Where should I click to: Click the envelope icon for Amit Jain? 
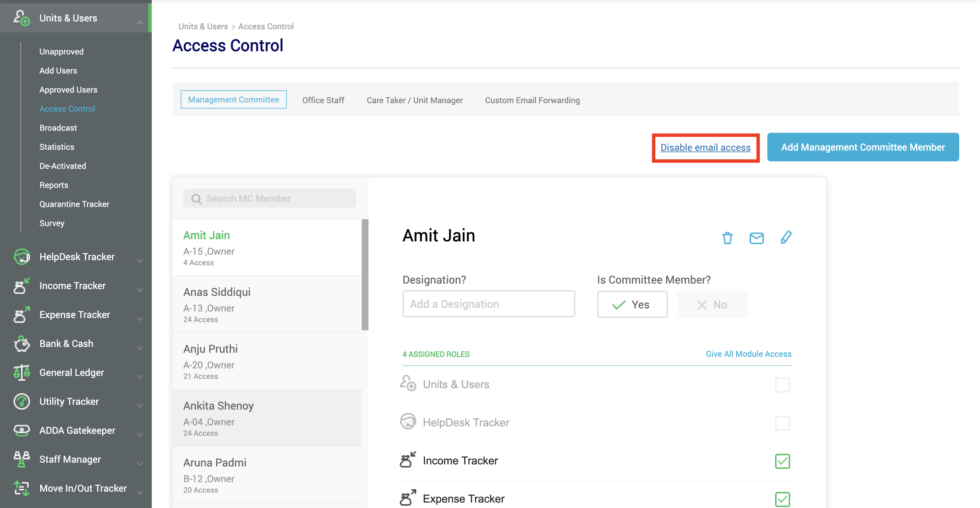756,238
